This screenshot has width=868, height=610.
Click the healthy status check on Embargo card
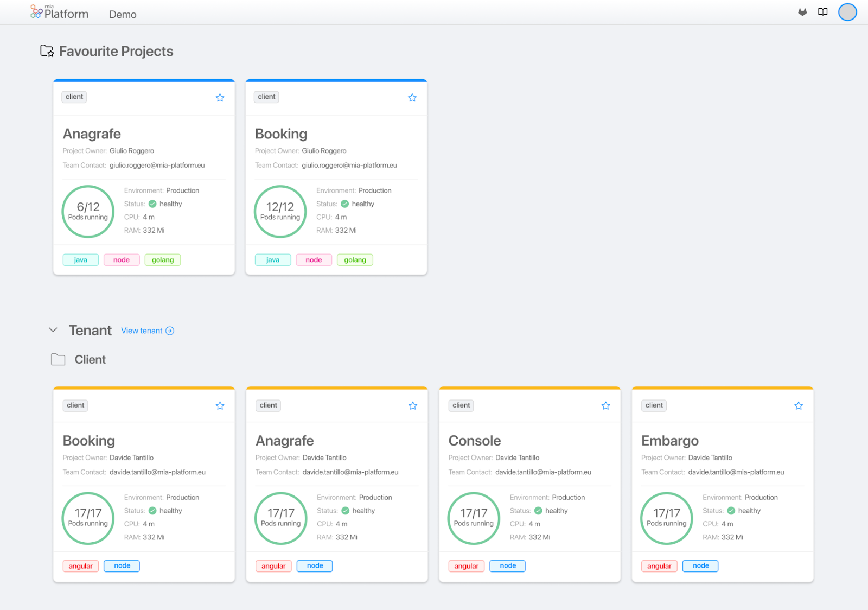pos(732,511)
